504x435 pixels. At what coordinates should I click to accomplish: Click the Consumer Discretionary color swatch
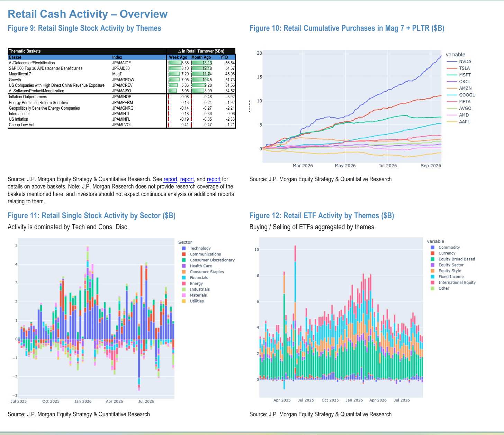click(184, 260)
